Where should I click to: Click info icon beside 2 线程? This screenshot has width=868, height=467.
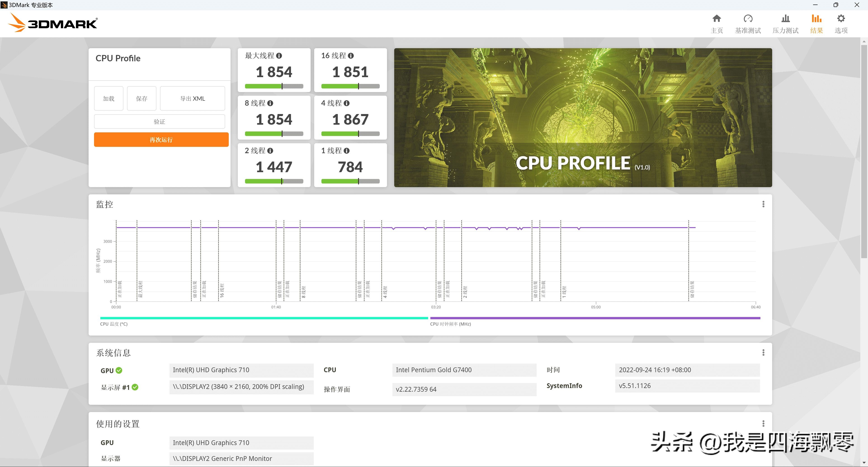270,151
